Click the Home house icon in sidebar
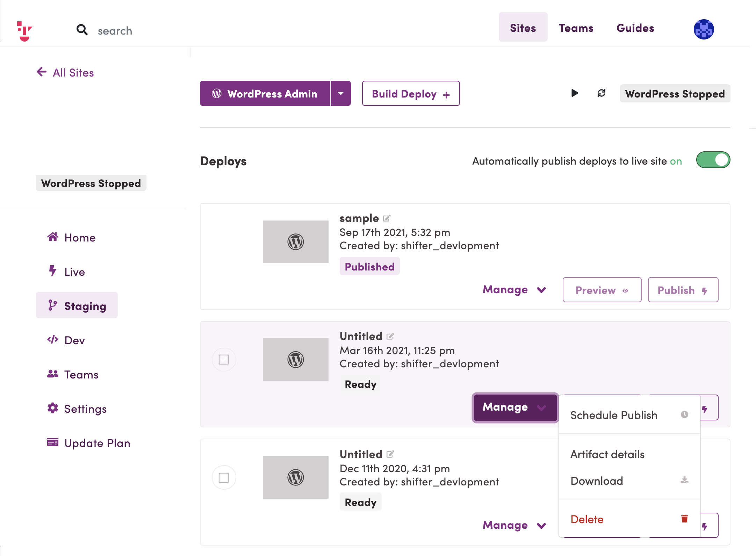Image resolution: width=756 pixels, height=556 pixels. [53, 237]
